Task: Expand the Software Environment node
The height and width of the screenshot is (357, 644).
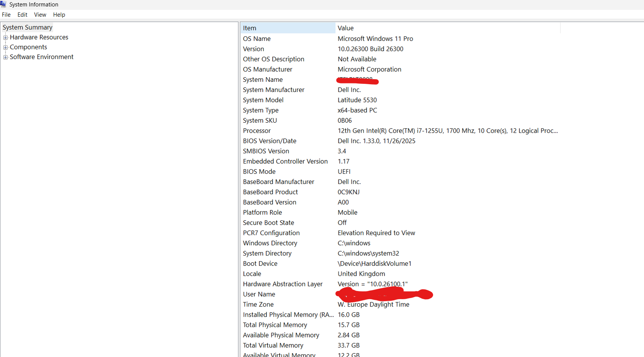Action: 5,57
